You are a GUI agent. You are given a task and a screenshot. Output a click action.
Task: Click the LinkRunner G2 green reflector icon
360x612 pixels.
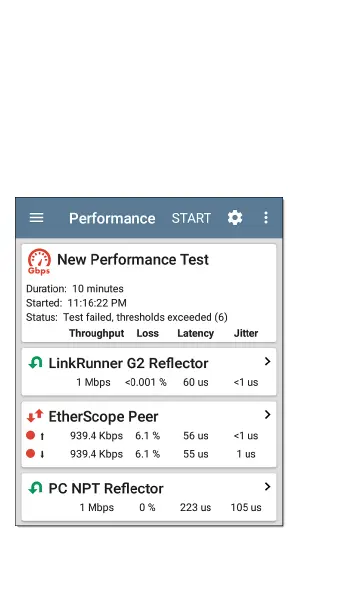coord(36,363)
